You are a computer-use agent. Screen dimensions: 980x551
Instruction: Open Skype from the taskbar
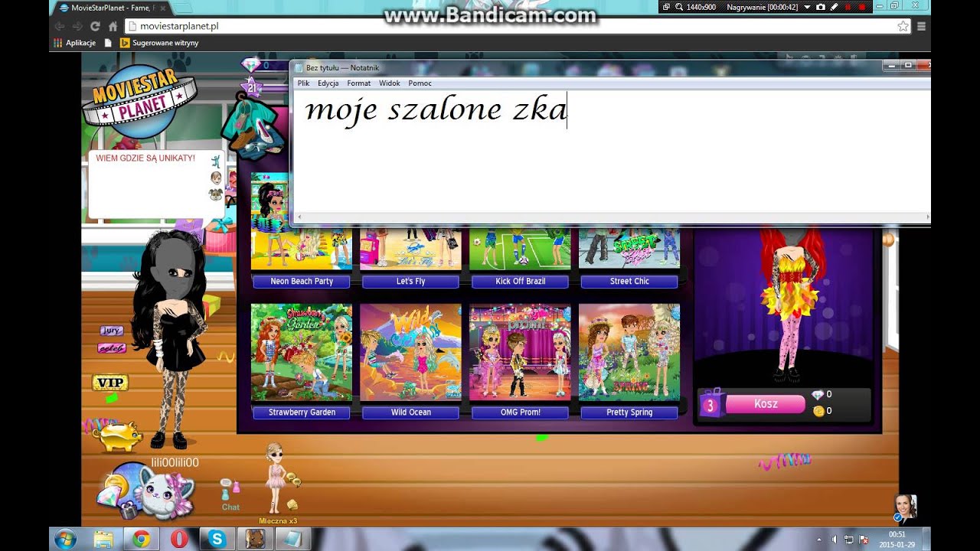click(217, 539)
